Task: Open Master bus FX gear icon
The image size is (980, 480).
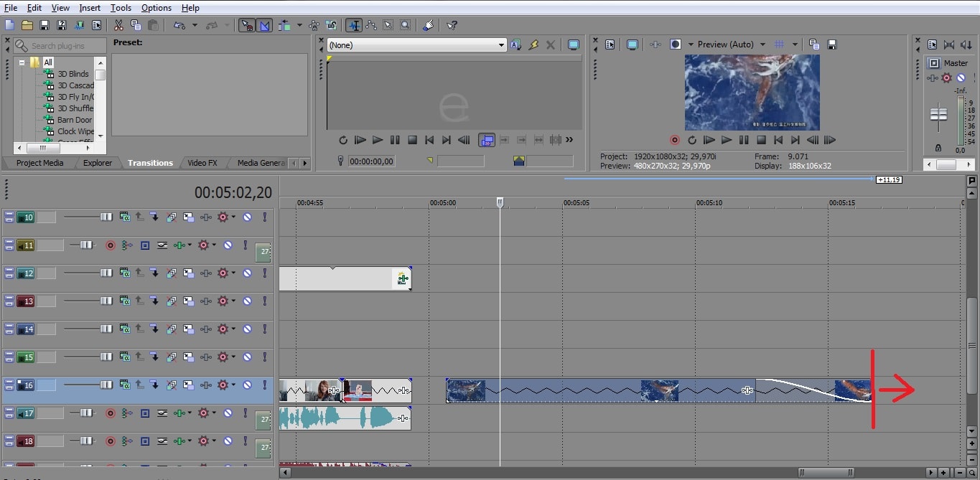Action: pyautogui.click(x=946, y=77)
